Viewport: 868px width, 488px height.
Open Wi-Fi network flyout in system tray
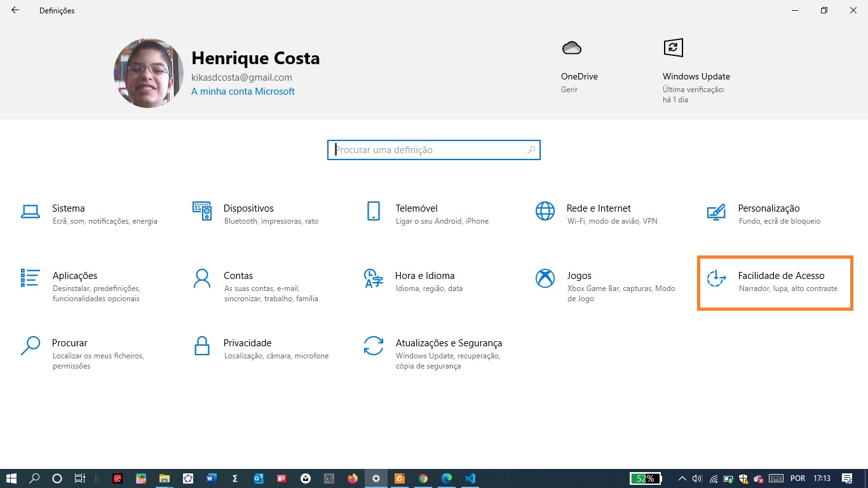click(714, 478)
